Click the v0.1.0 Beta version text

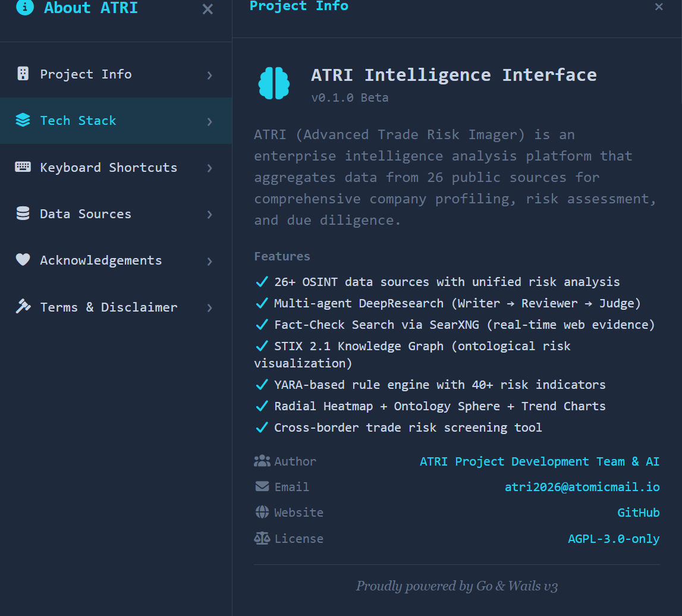(x=350, y=98)
